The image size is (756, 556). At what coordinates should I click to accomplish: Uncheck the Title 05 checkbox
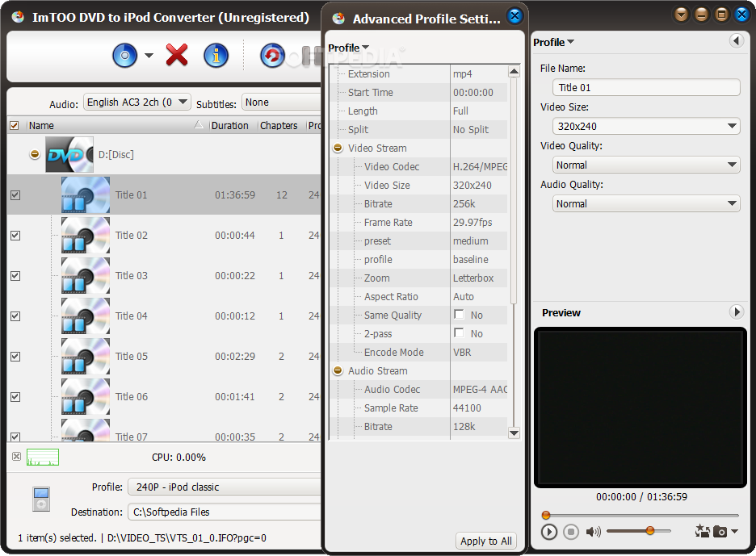(15, 357)
